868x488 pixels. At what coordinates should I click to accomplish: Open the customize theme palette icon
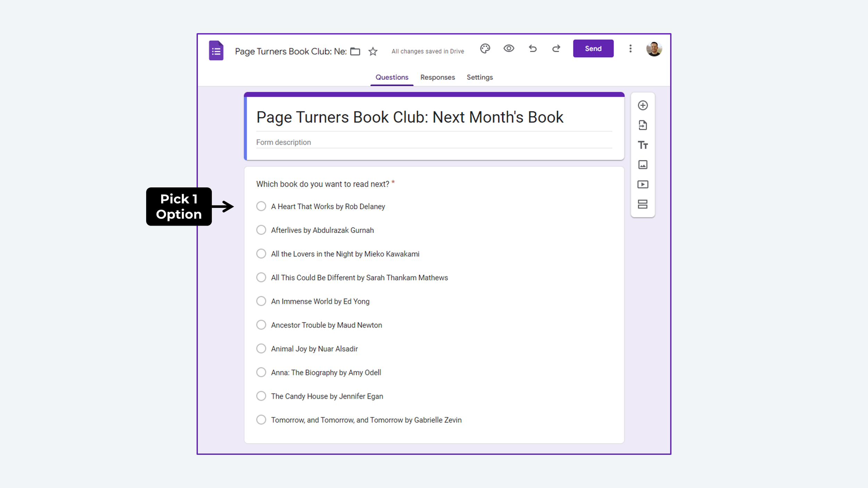485,49
